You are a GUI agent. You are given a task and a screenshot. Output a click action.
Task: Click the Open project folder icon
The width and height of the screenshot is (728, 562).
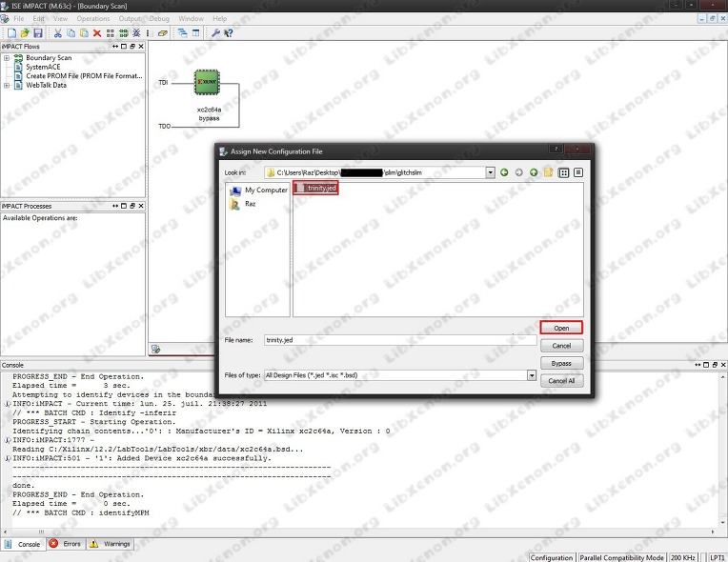point(25,33)
